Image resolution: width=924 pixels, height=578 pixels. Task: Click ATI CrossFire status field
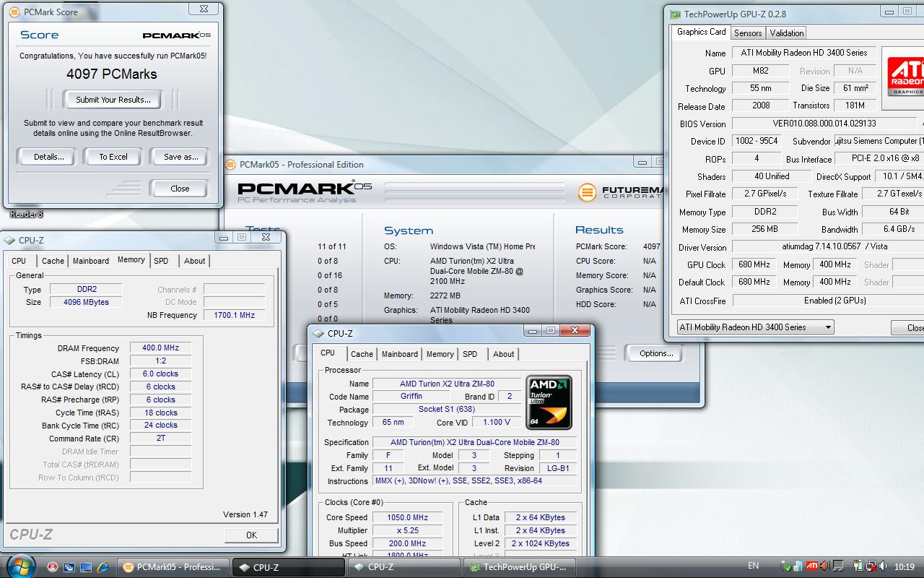click(x=828, y=301)
